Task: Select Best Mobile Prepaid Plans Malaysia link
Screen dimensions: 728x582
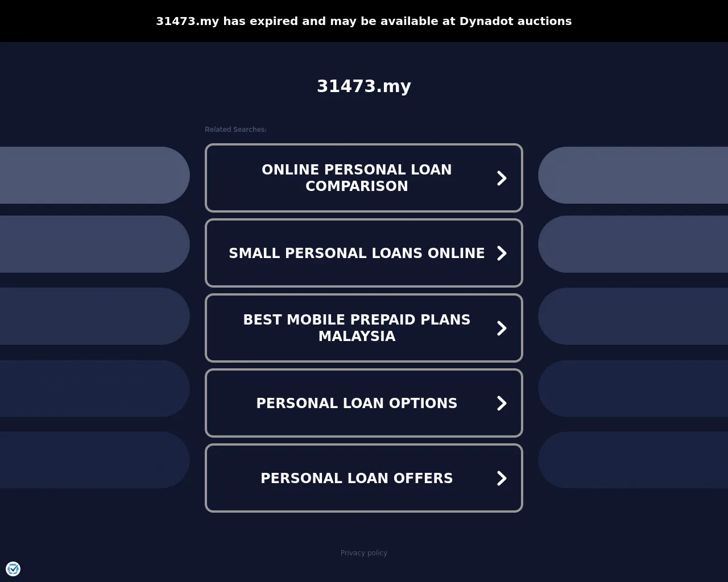Action: coord(364,328)
